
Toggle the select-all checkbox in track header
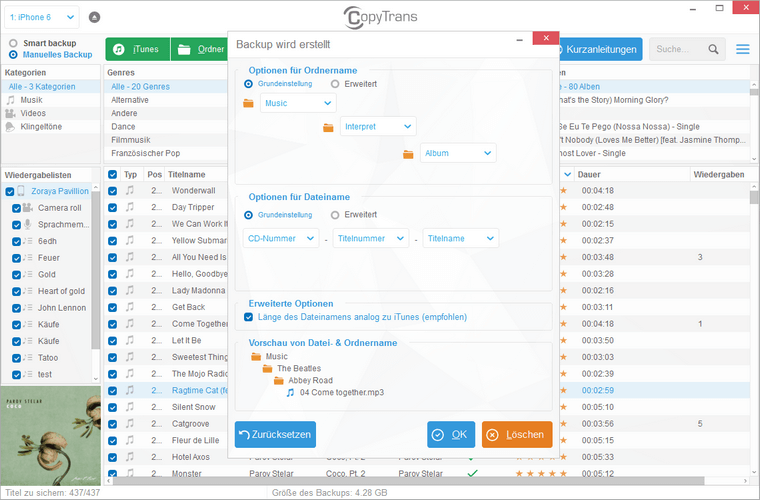click(x=112, y=174)
